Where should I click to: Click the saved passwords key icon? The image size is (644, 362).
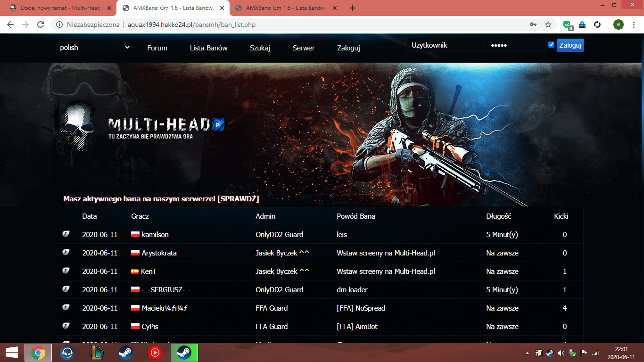(533, 25)
